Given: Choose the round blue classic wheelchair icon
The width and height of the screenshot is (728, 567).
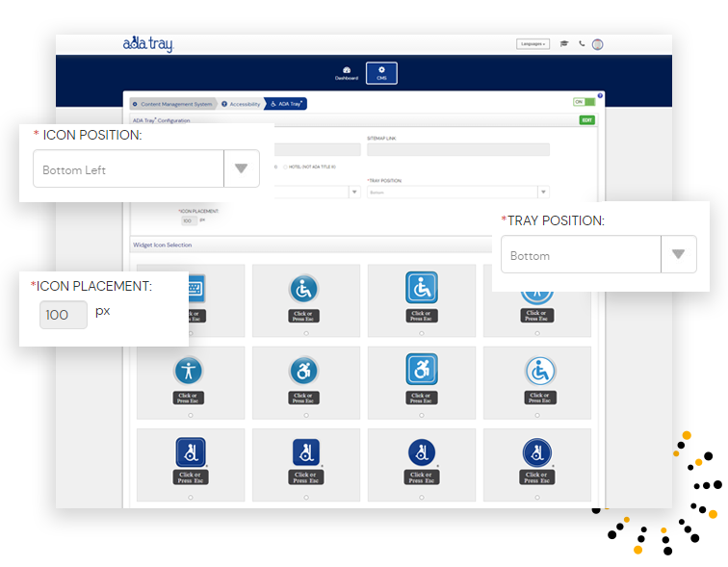Looking at the screenshot, I should 303,289.
